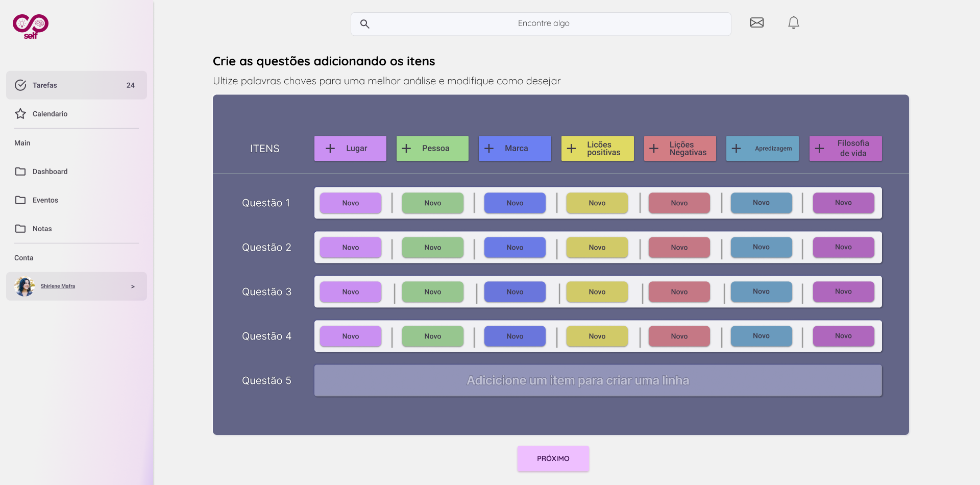Expand the Shirlene Mafra account arrow
The width and height of the screenshot is (980, 485).
pyautogui.click(x=133, y=286)
